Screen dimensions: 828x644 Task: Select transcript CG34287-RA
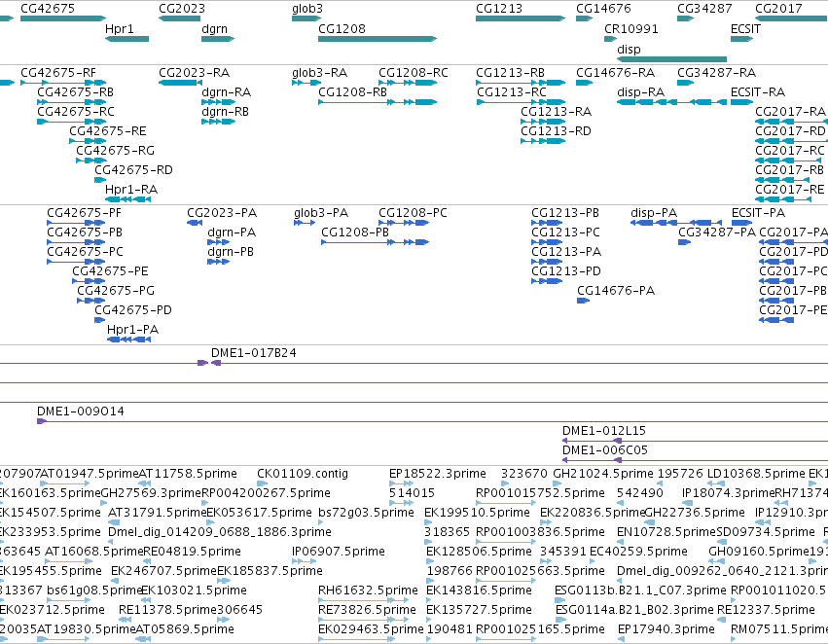[x=685, y=83]
